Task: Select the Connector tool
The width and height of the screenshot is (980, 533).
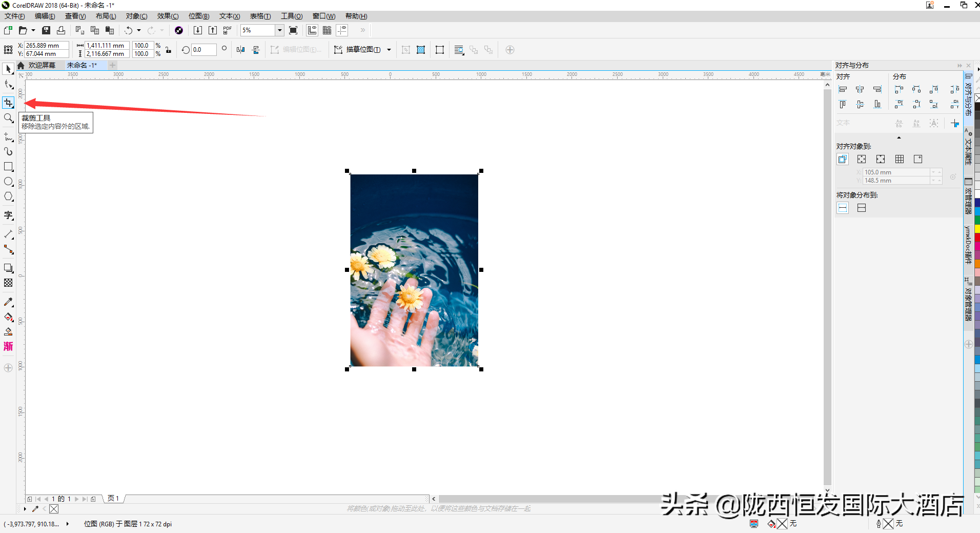Action: (8, 249)
